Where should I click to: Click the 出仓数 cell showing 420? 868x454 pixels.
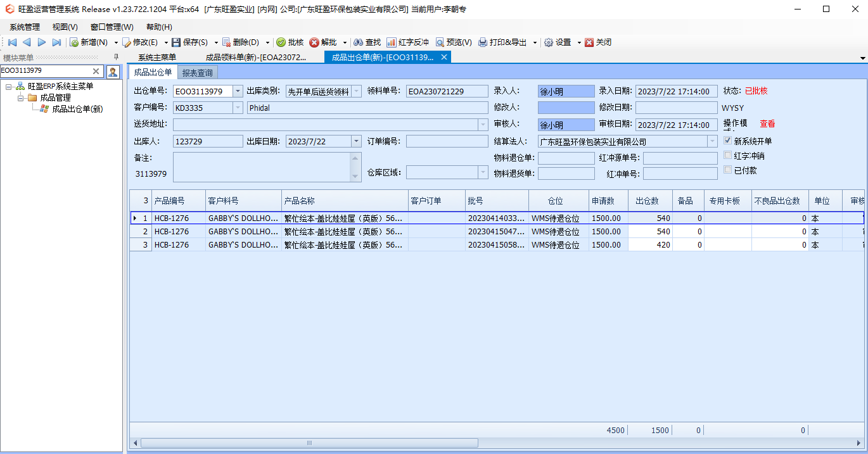(x=650, y=244)
